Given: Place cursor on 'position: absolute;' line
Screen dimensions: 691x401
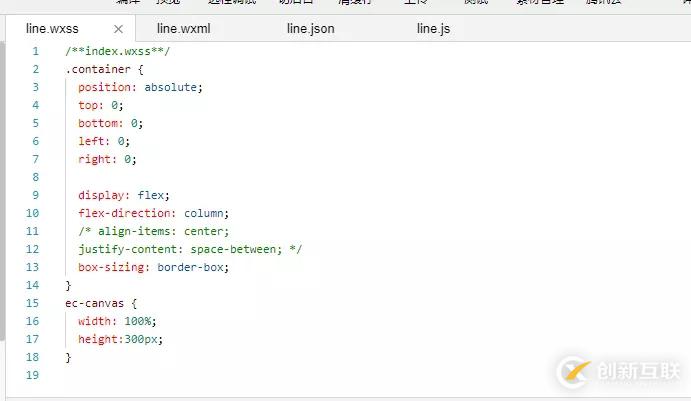Looking at the screenshot, I should coord(140,87).
